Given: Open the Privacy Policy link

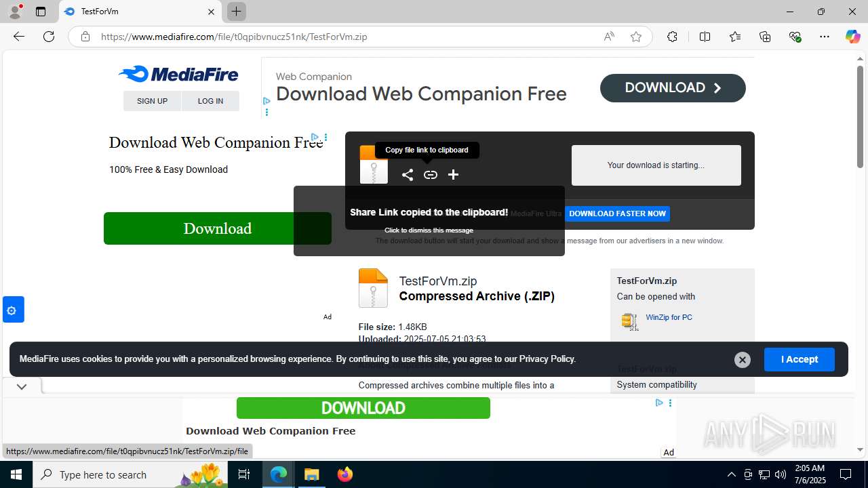Looking at the screenshot, I should coord(547,359).
